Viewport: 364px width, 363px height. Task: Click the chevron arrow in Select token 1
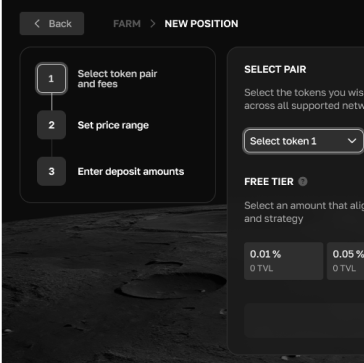tap(352, 141)
